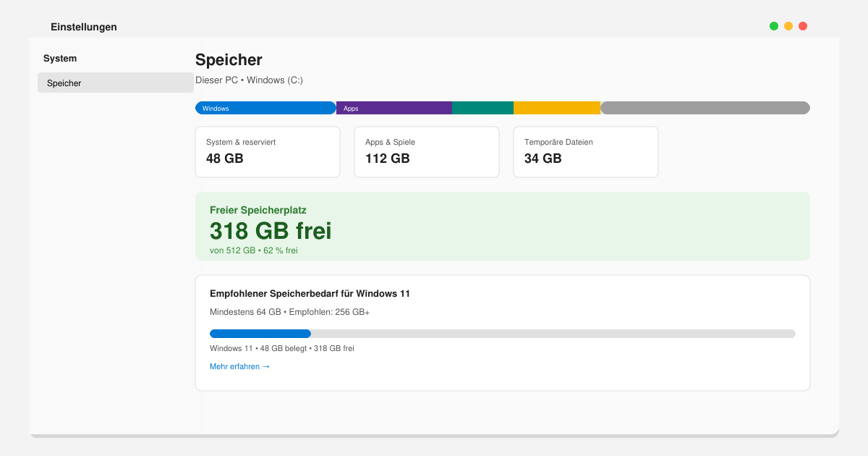Click the yellow window control dot
Screen dimensions: 868x456
tap(788, 26)
